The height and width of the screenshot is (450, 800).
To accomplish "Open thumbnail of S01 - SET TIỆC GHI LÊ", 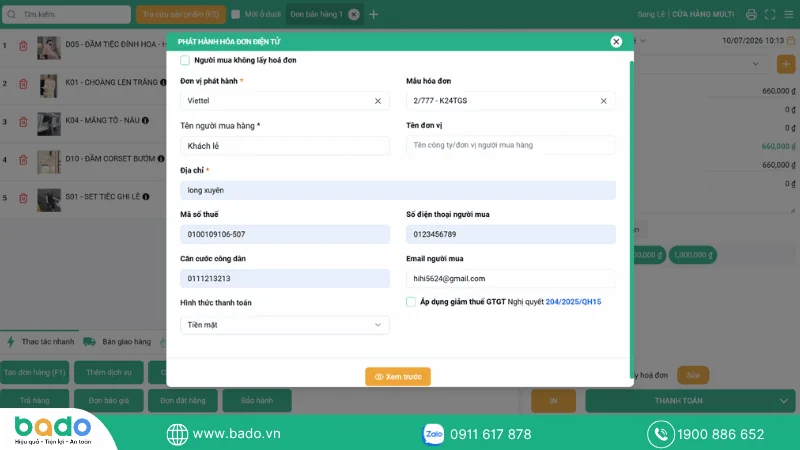I will (49, 200).
